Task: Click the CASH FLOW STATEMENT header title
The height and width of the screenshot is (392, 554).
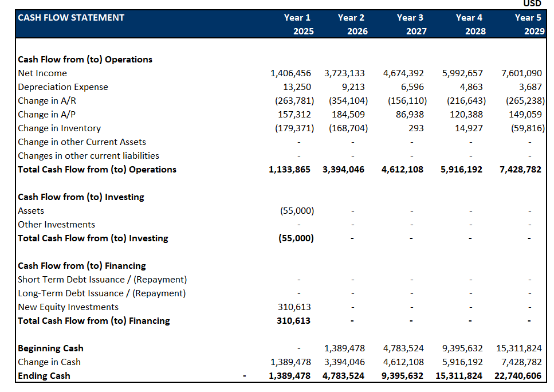Action: [71, 18]
